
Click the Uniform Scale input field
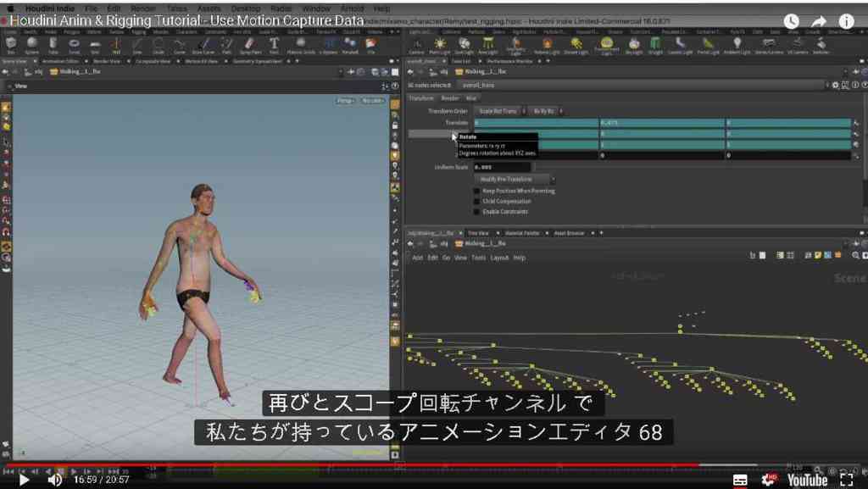click(x=502, y=167)
